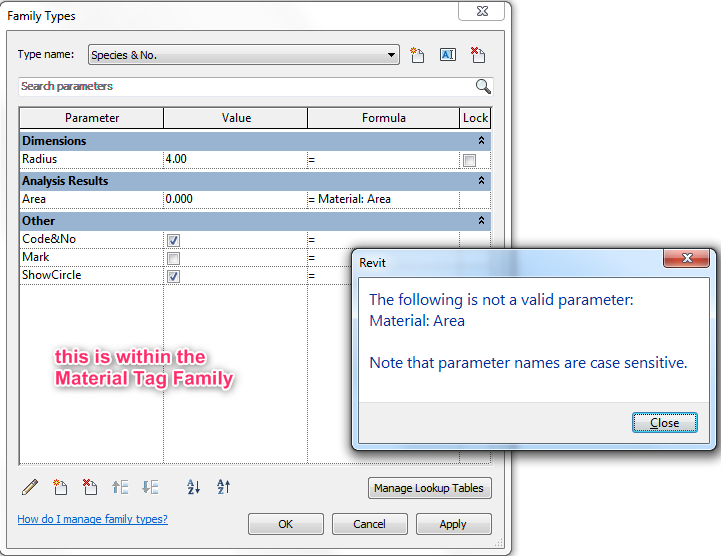Select the Radius parameter name
The width and height of the screenshot is (721, 556).
tap(92, 160)
